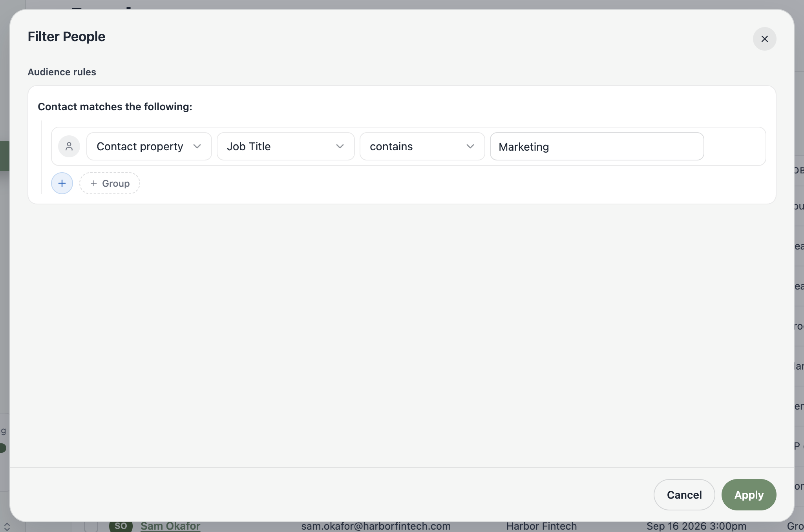Add a new rule Group
Viewport: 804px width, 532px height.
110,183
